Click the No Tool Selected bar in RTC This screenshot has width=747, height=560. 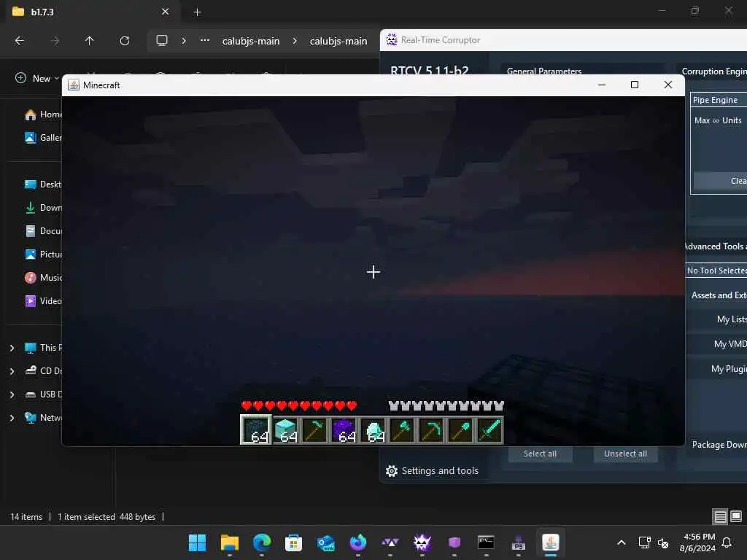[716, 271]
